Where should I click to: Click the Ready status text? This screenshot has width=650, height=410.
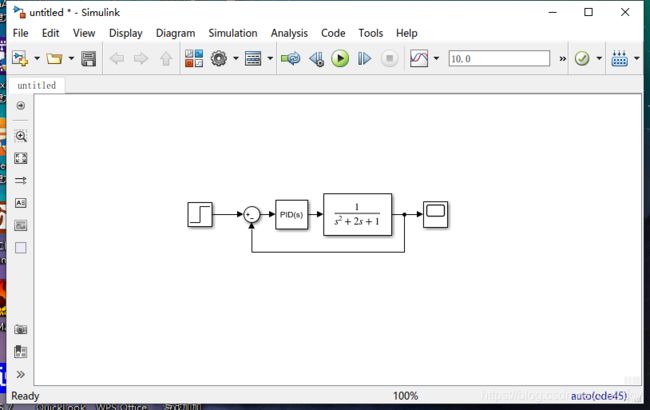coord(25,396)
